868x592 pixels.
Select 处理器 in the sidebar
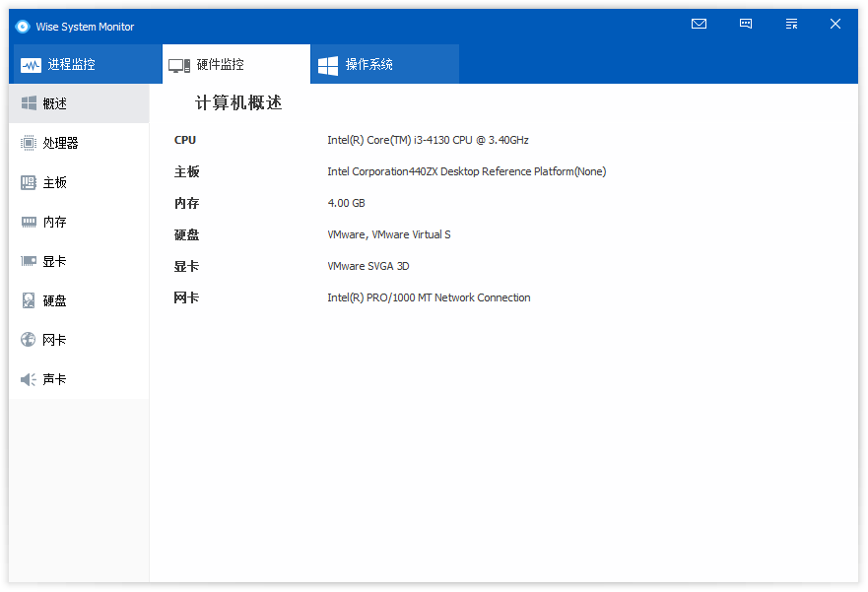click(79, 143)
